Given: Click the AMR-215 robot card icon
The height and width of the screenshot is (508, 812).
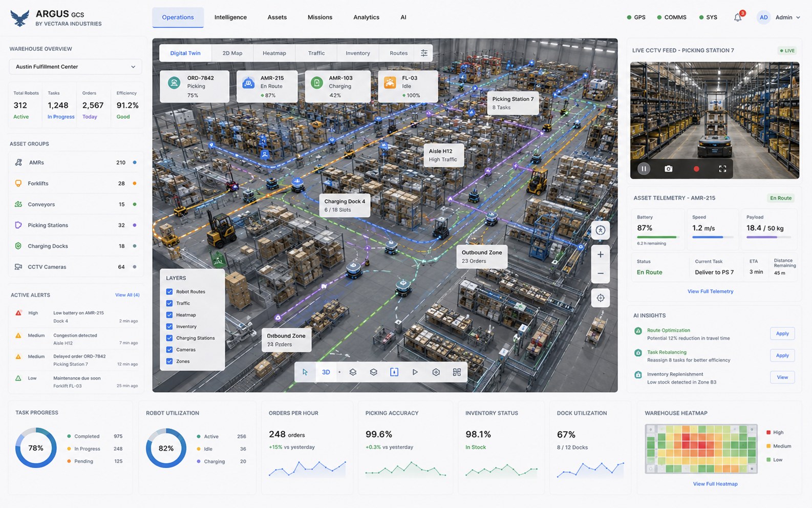Looking at the screenshot, I should point(248,82).
